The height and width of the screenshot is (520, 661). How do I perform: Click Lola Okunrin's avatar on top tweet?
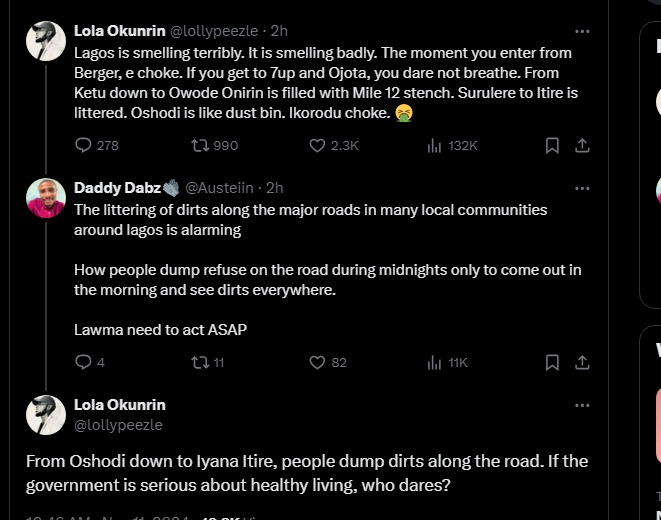(x=46, y=42)
